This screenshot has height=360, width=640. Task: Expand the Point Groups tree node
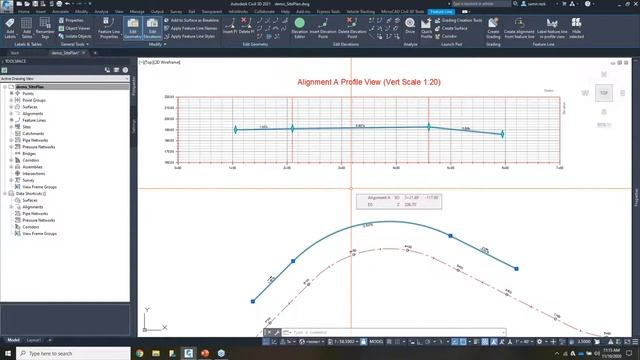(11, 100)
